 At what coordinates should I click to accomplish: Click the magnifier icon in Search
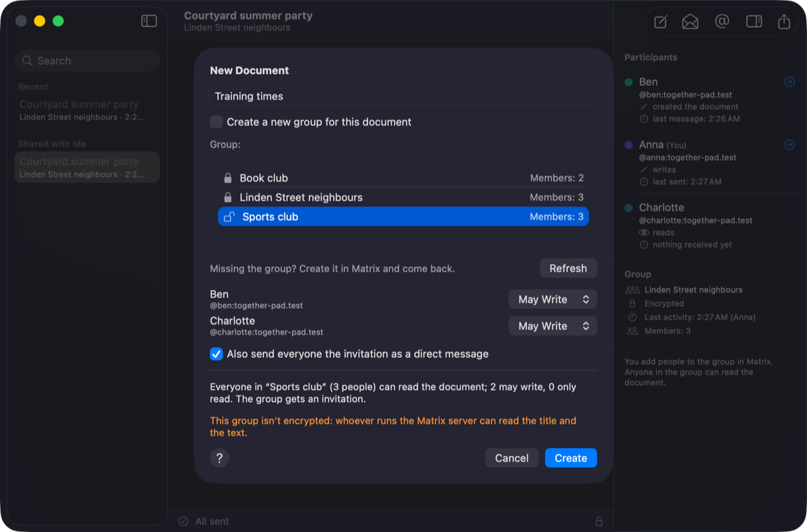tap(27, 61)
